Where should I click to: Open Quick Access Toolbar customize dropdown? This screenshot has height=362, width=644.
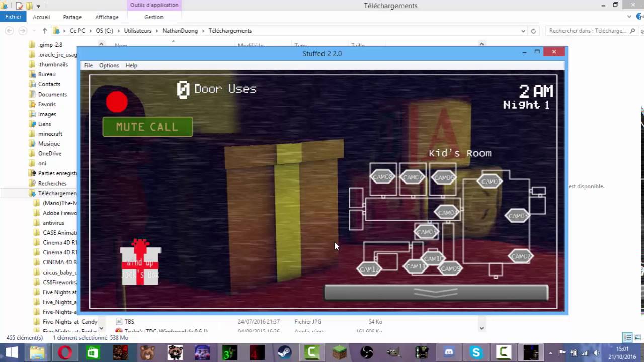click(38, 6)
